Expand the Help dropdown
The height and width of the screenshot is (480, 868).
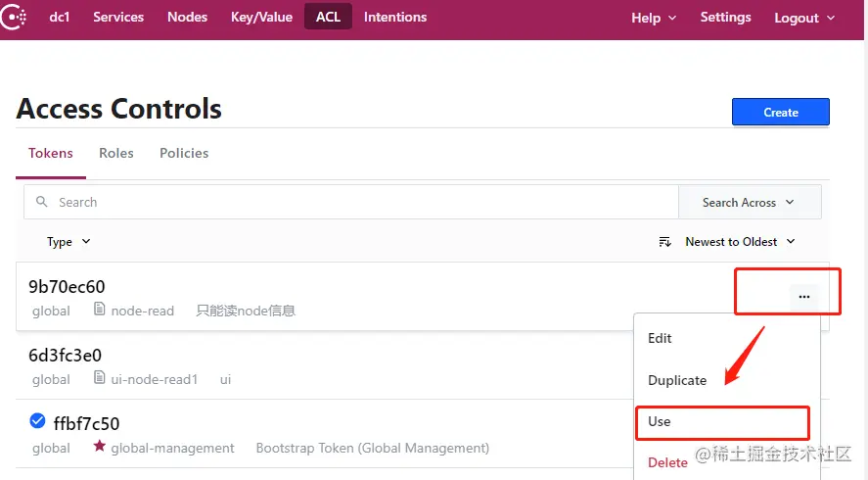pyautogui.click(x=654, y=18)
